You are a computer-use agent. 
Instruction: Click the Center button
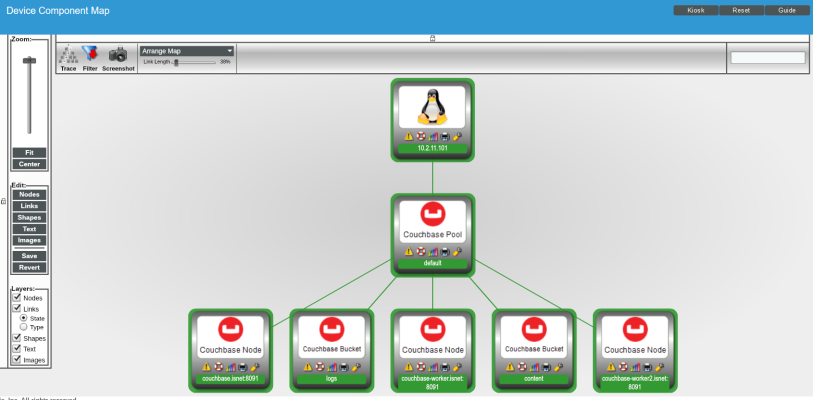(x=30, y=164)
